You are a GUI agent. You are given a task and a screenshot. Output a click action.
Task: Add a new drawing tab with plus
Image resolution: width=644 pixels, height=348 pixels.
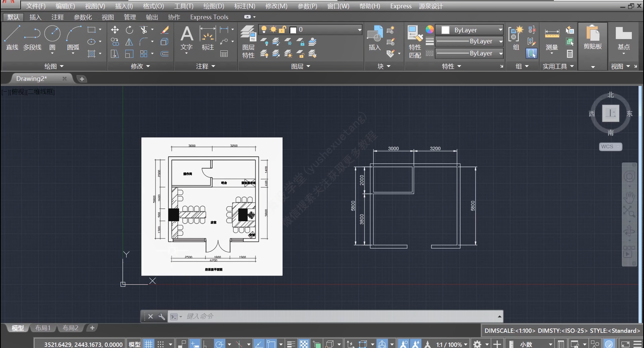(x=82, y=79)
